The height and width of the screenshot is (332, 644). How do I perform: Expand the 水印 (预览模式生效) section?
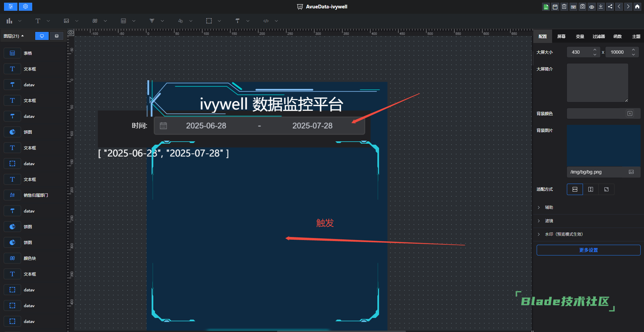pyautogui.click(x=588, y=234)
